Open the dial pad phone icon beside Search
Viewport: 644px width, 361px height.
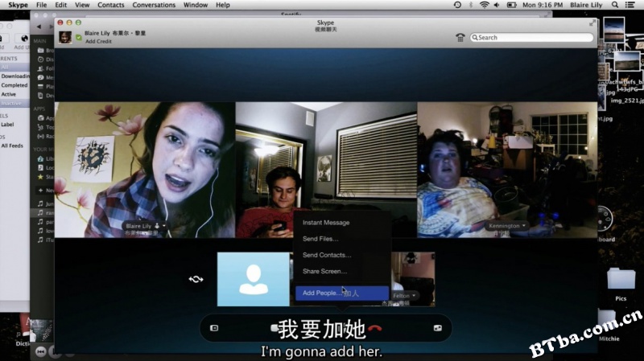[x=460, y=37]
